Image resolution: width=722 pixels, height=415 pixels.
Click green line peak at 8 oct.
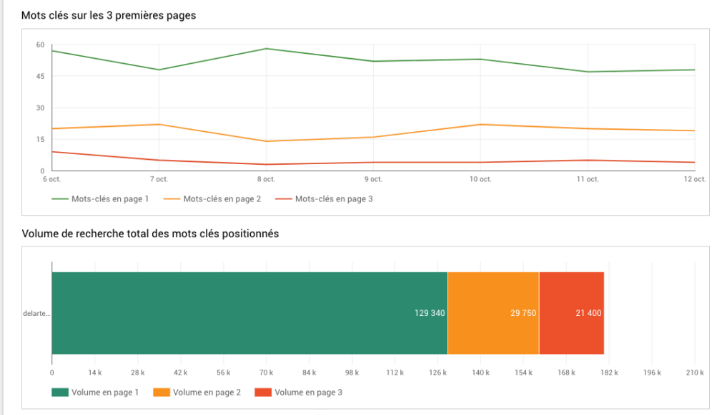266,48
